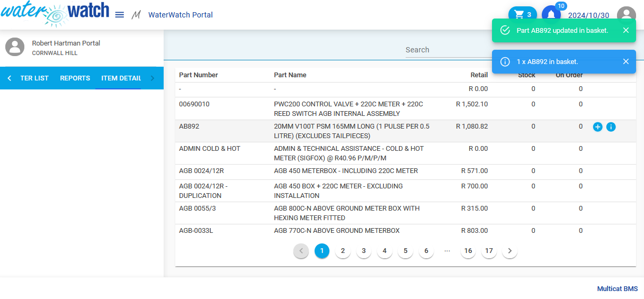Viewport: 644px width, 299px height.
Task: Click the R 1,080.82 retail price
Action: (472, 126)
